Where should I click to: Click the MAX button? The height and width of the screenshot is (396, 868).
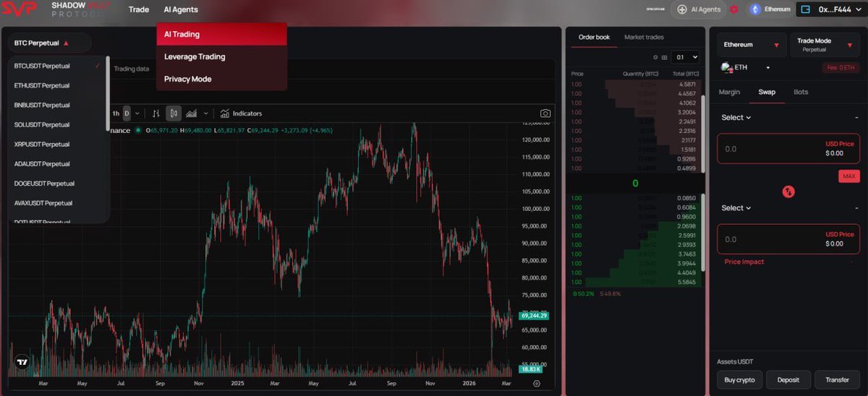coord(849,176)
